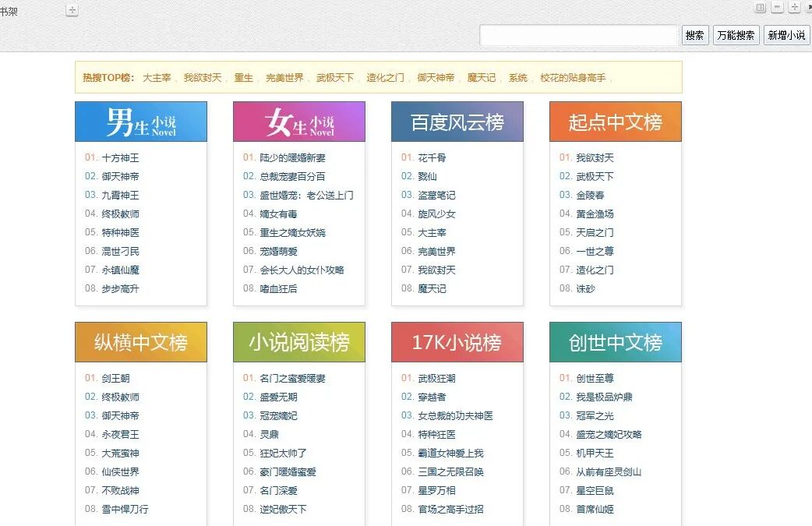Click the 搜索 button

[695, 35]
